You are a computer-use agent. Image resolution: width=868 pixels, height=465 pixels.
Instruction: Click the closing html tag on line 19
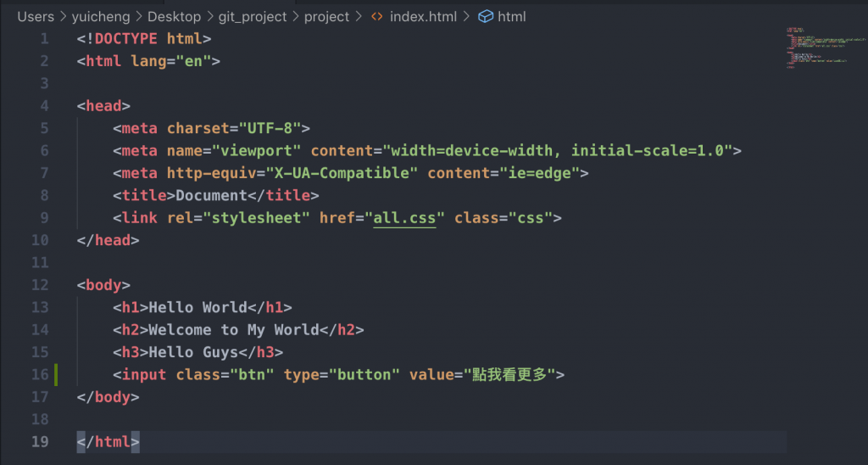108,442
